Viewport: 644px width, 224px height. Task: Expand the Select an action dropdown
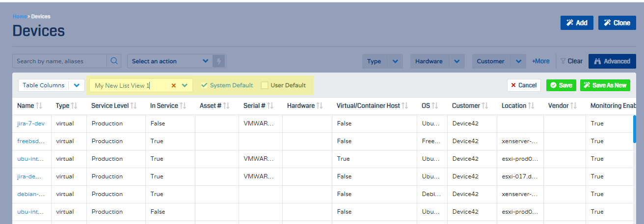pos(206,61)
